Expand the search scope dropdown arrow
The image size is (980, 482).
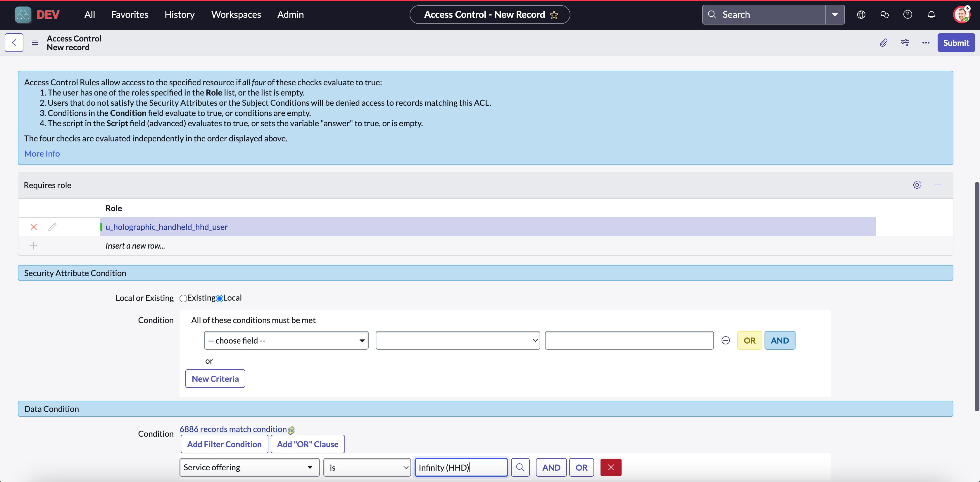[835, 14]
